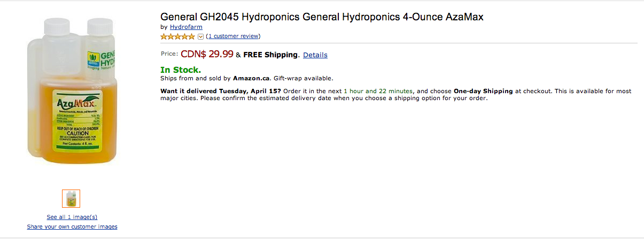
Task: Expand the rating breakdown dropdown arrow
Action: [200, 36]
